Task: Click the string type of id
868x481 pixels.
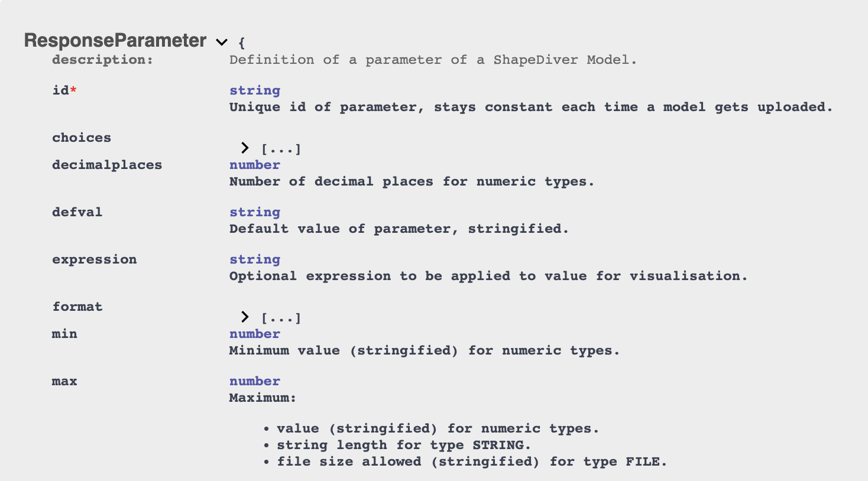Action: 255,90
